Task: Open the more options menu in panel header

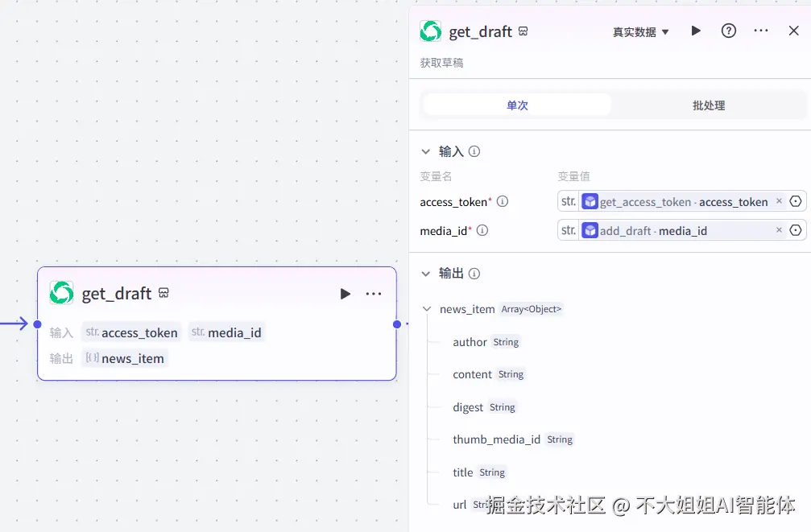Action: click(760, 31)
